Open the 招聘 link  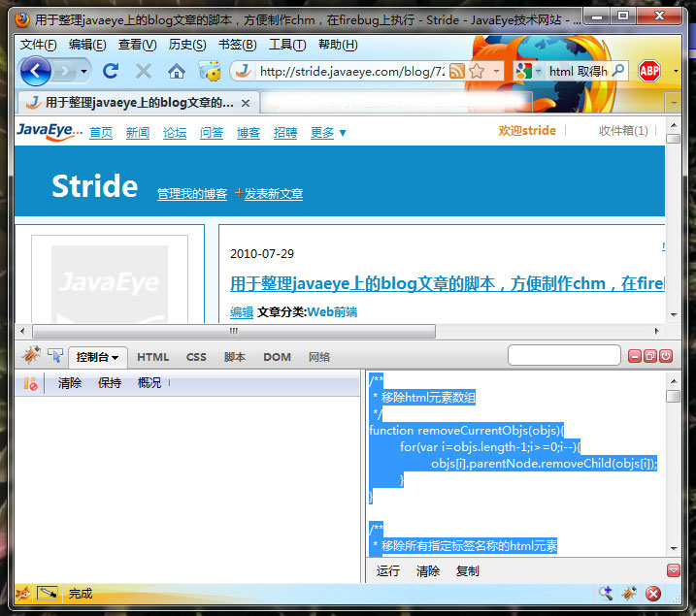pyautogui.click(x=285, y=132)
